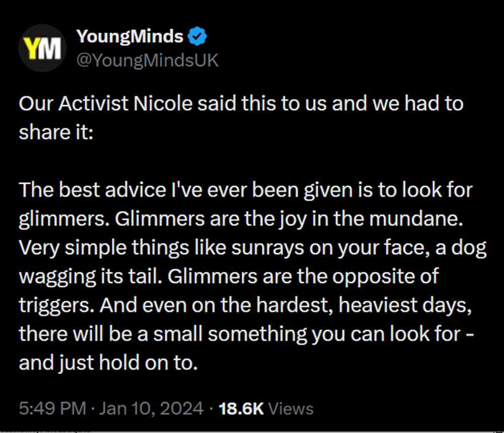Open the YoungMinds display name link

pyautogui.click(x=130, y=37)
